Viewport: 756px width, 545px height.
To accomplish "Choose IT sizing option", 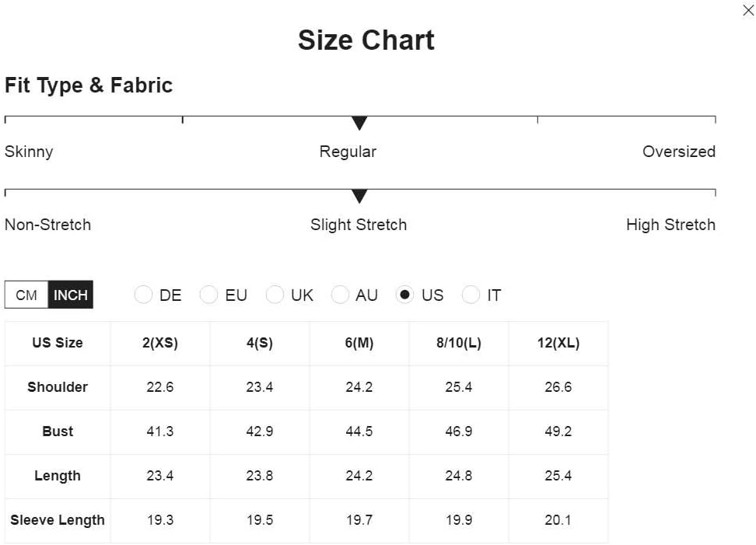I will 471,295.
